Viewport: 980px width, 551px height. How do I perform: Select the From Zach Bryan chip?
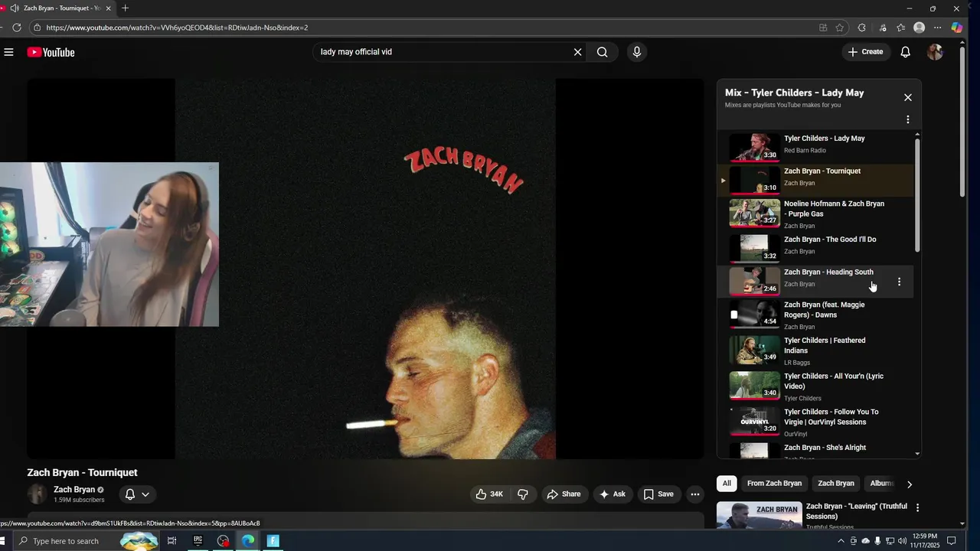pyautogui.click(x=774, y=484)
